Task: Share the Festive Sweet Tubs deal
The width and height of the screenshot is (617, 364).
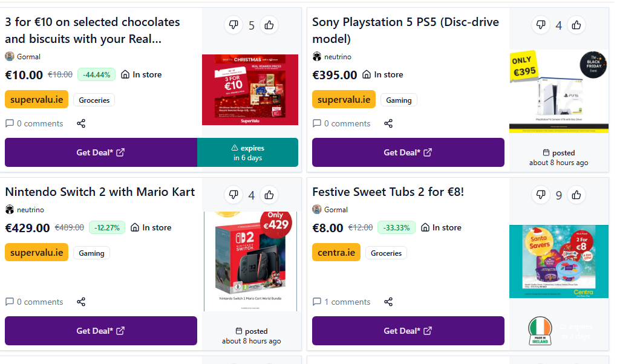Action: point(388,302)
